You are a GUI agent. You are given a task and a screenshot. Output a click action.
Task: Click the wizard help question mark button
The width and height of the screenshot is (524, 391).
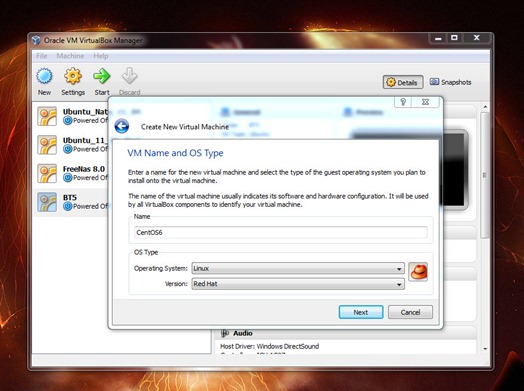pos(403,102)
